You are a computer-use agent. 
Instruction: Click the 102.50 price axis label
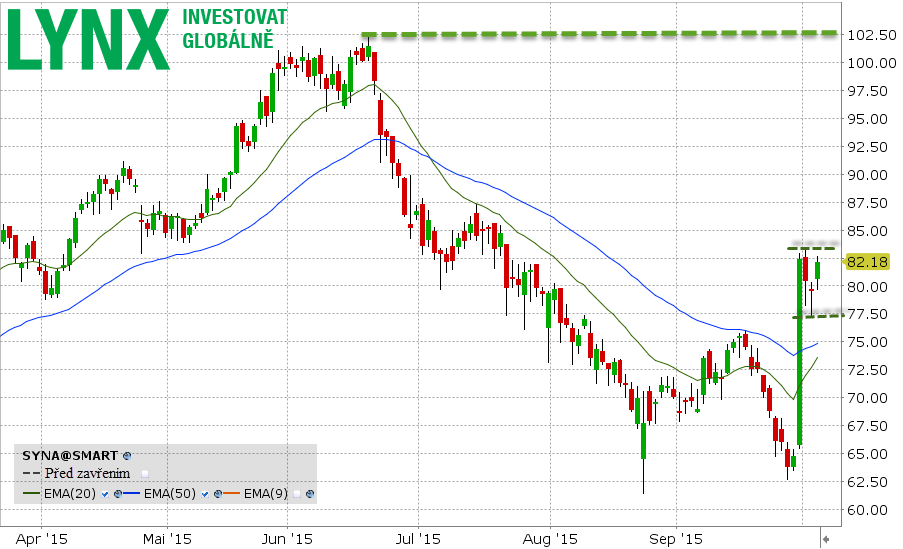pos(872,35)
